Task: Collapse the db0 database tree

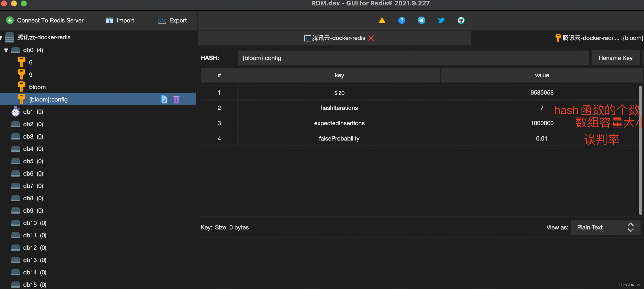Action: (6, 50)
